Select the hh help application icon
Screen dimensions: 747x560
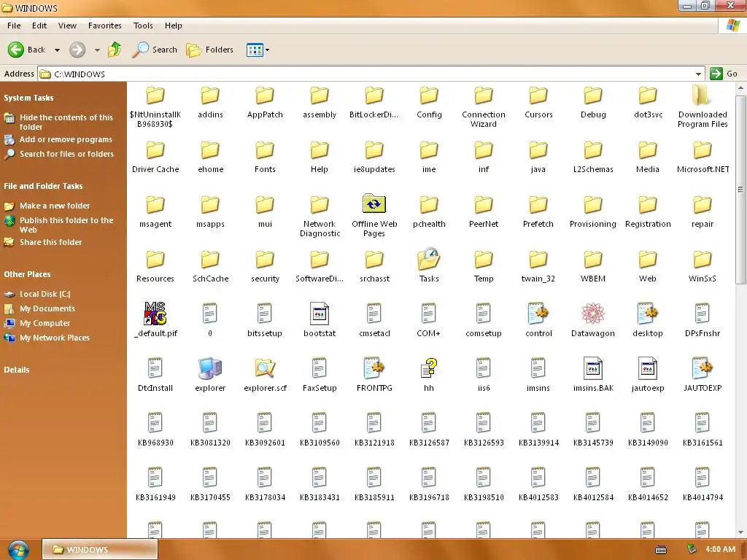pos(429,368)
